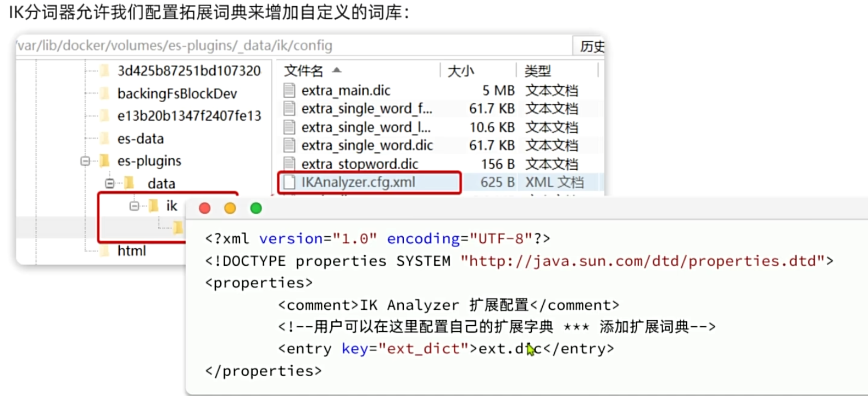
Task: Sort by 类型 column header
Action: (537, 71)
